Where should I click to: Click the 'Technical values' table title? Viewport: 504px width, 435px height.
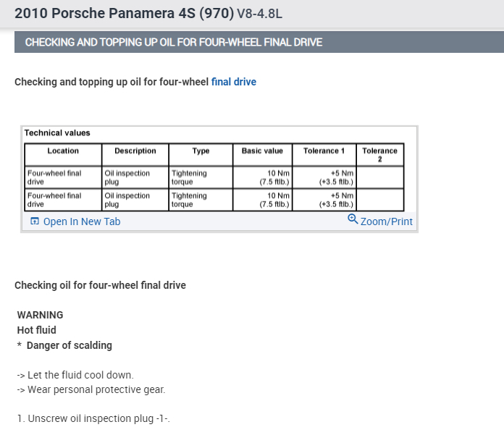[x=57, y=133]
